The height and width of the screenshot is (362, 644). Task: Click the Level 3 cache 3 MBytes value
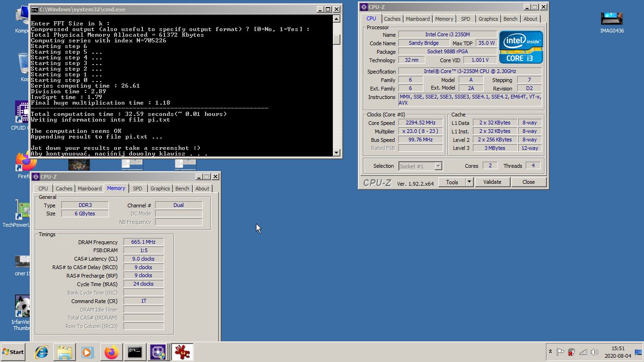point(495,148)
